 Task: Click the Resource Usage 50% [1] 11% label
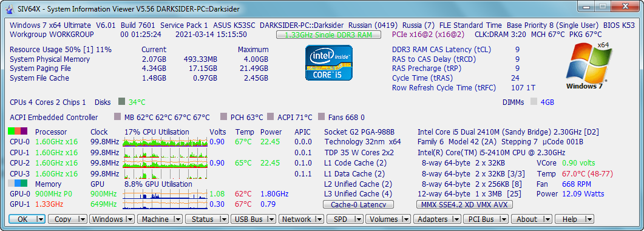tap(60, 50)
